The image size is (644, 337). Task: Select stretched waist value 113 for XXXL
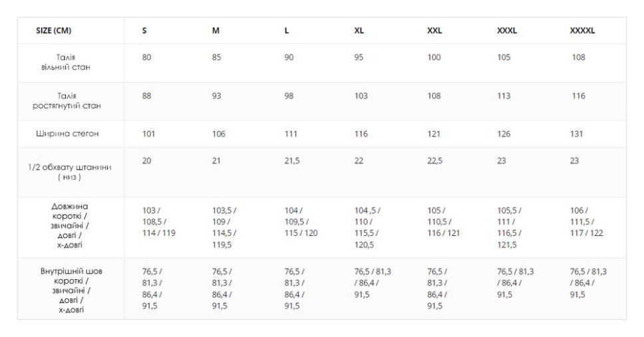tap(504, 96)
